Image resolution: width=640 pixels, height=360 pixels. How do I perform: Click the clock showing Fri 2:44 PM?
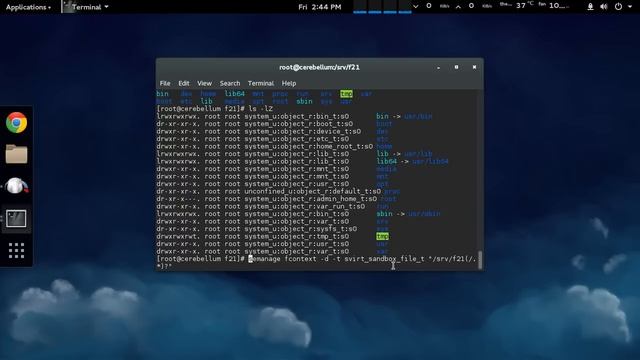click(x=320, y=7)
